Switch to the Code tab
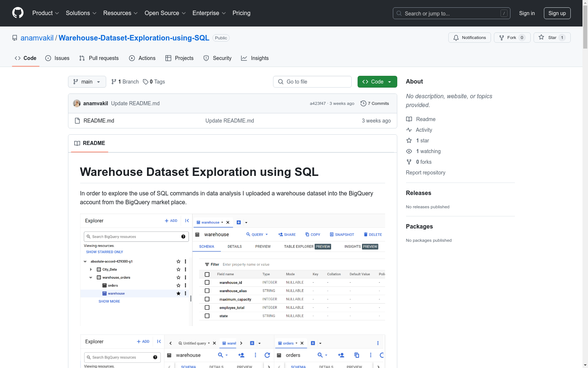This screenshot has height=368, width=588. 26,58
